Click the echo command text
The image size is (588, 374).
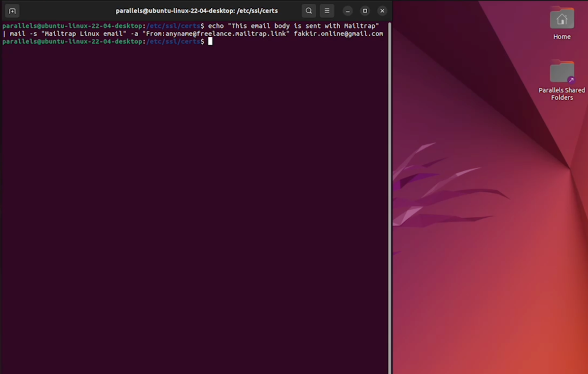(216, 26)
